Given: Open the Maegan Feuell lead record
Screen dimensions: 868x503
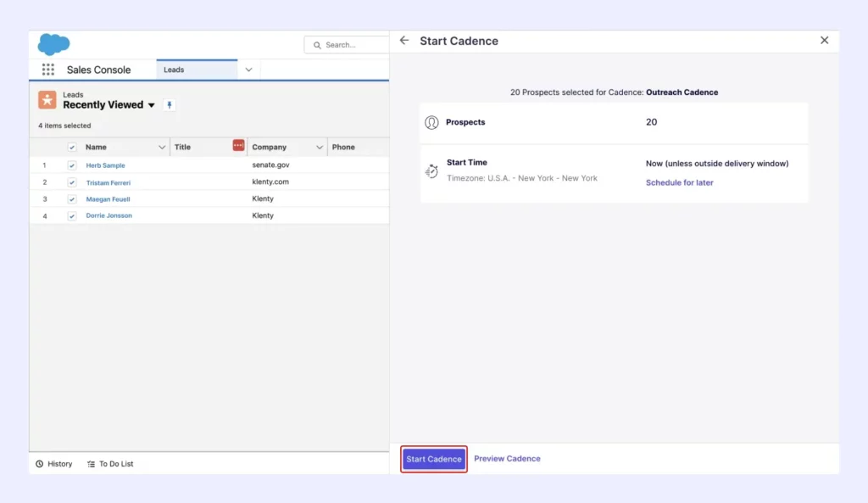Looking at the screenshot, I should click(x=108, y=198).
